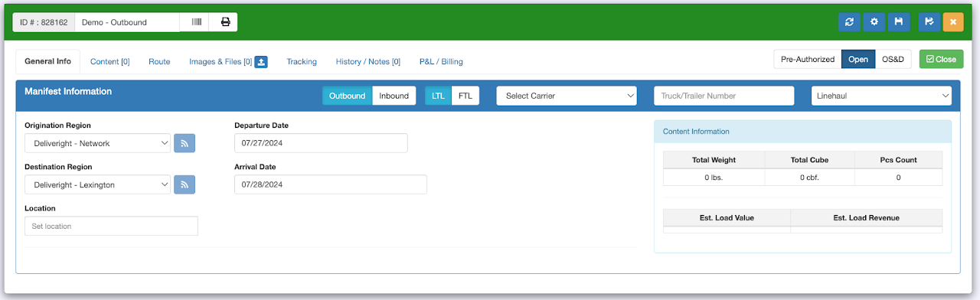The height and width of the screenshot is (300, 980).
Task: Refresh the manifest with the sync icon
Action: click(x=849, y=22)
